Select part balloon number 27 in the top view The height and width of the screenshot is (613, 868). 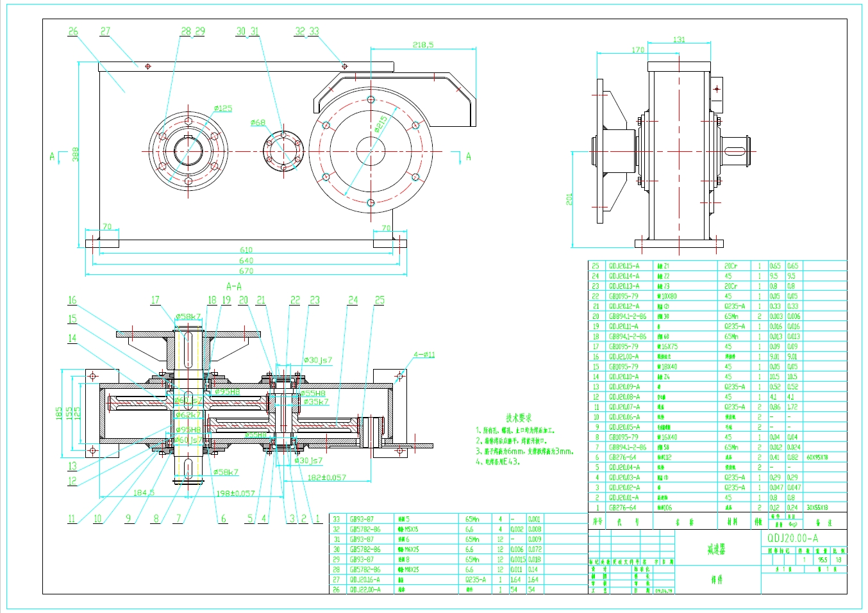tap(105, 31)
